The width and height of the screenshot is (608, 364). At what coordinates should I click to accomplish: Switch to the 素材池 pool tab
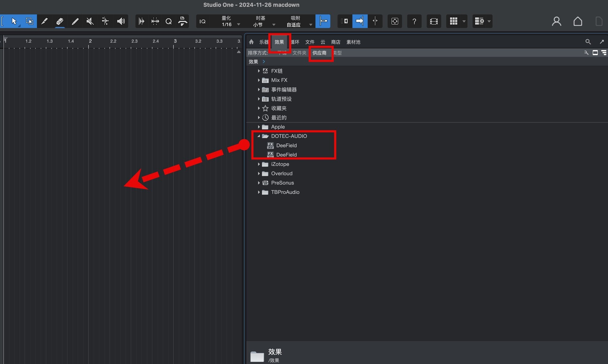tap(353, 42)
